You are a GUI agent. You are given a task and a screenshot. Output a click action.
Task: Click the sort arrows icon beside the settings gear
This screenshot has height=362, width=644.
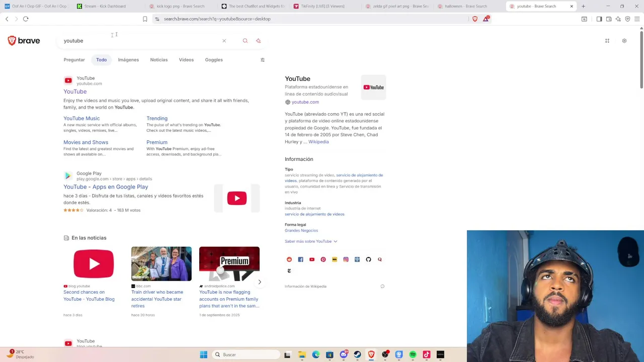[607, 41]
